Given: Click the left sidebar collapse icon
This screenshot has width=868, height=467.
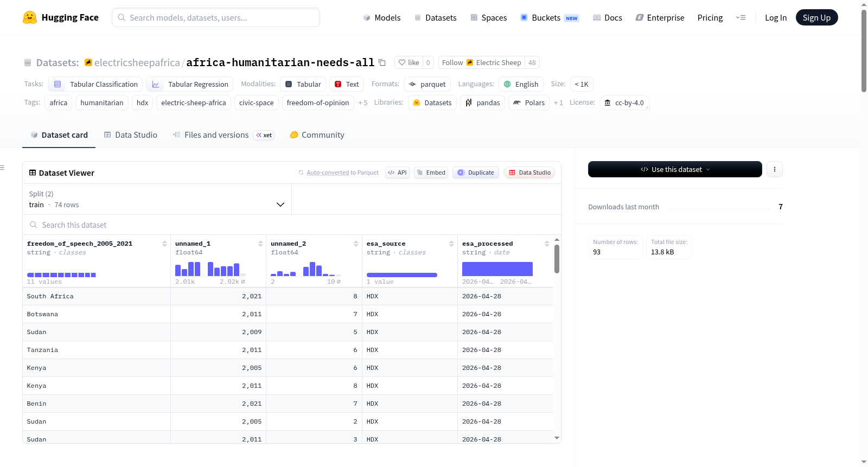Looking at the screenshot, I should pos(2,168).
